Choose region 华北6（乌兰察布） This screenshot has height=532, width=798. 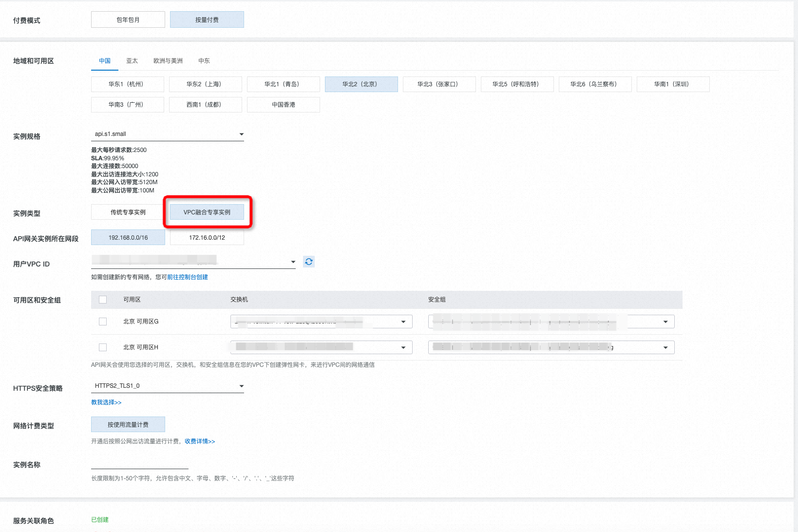[595, 84]
